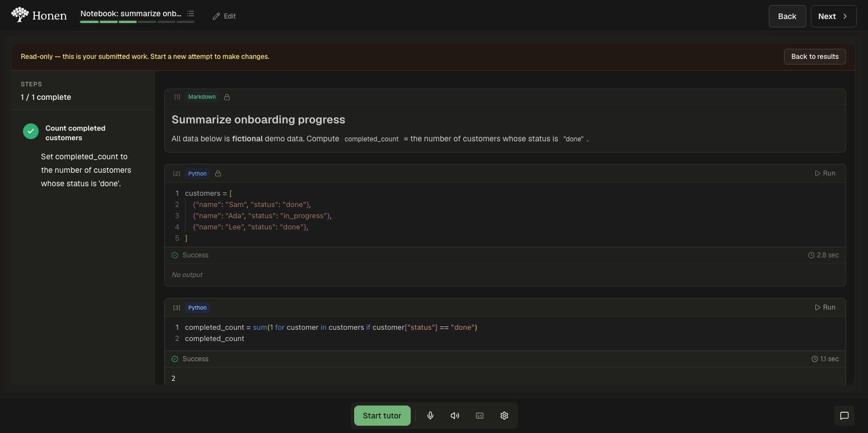Click the Markdown cell type badge

(x=202, y=97)
